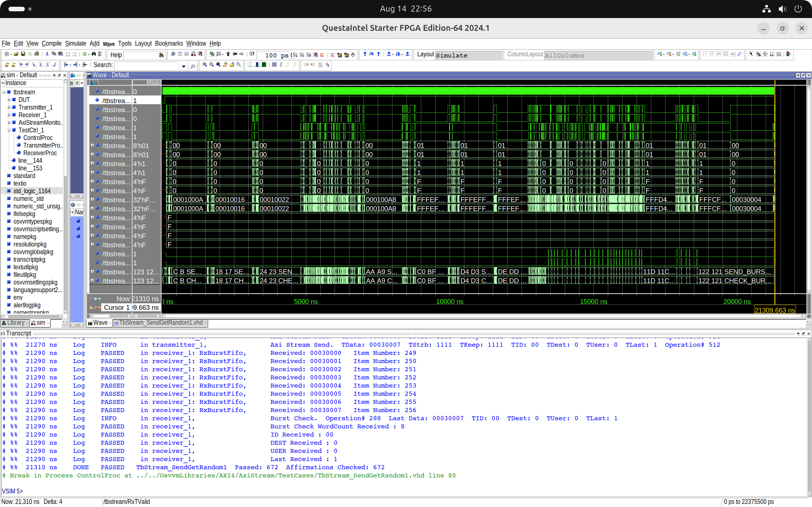812x507 pixels.
Task: Expand the DUT instance node
Action: pyautogui.click(x=9, y=100)
